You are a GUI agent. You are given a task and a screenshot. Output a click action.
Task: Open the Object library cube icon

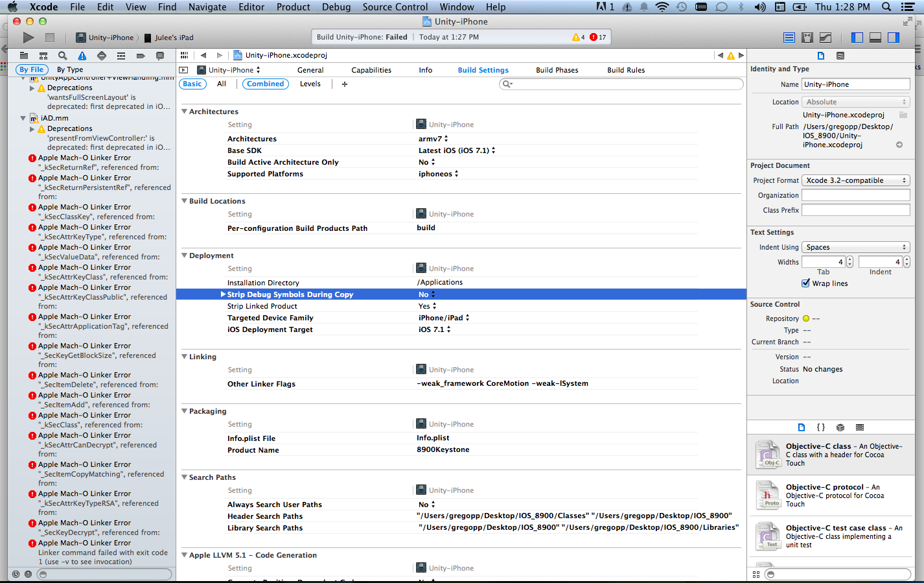click(x=840, y=427)
